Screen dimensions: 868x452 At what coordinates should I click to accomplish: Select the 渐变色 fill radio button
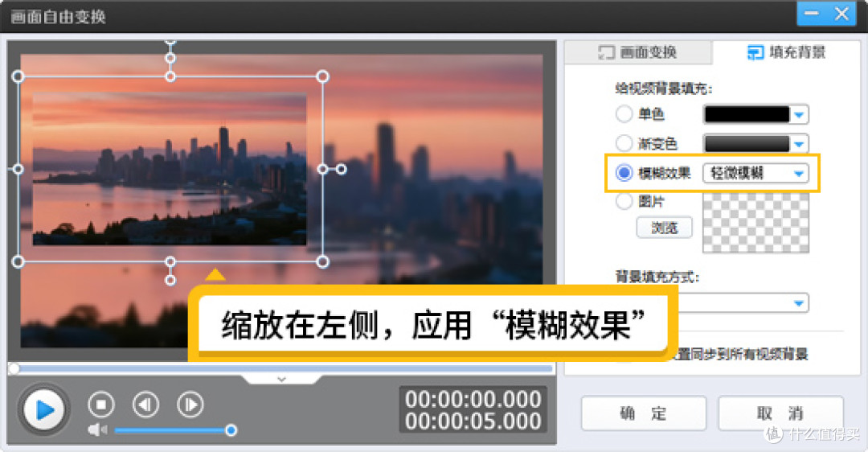624,143
